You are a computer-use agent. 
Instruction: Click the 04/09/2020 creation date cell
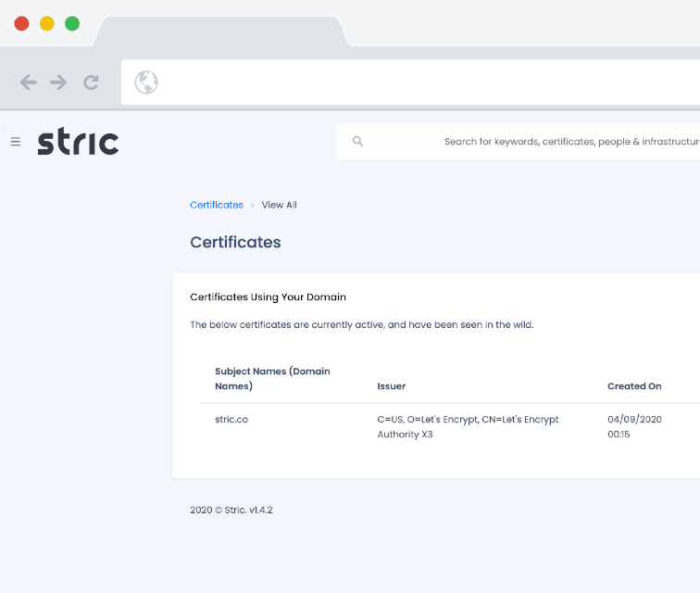pos(634,426)
